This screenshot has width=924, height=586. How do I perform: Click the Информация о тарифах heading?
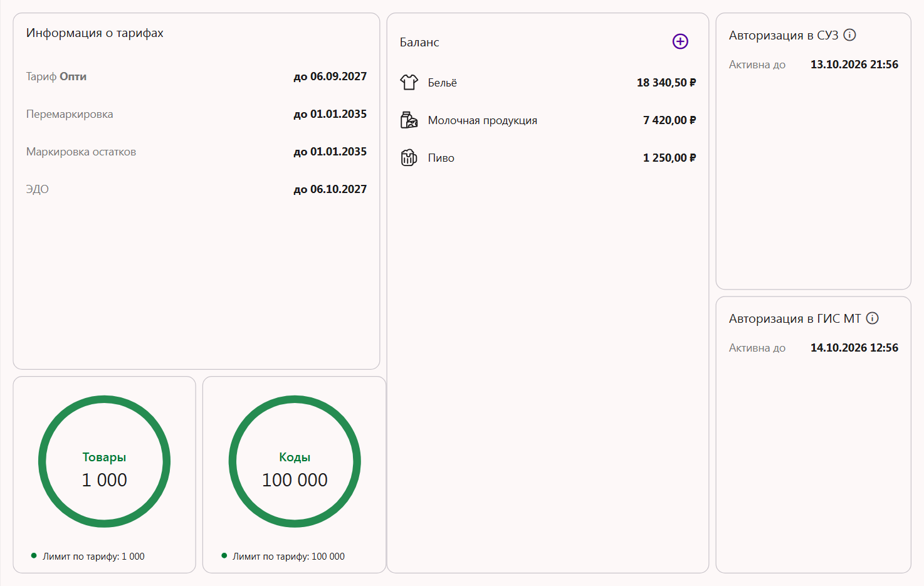point(95,33)
